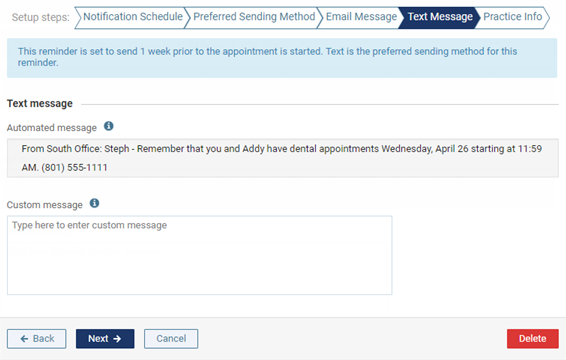Switch to the Email Message step

coord(361,17)
